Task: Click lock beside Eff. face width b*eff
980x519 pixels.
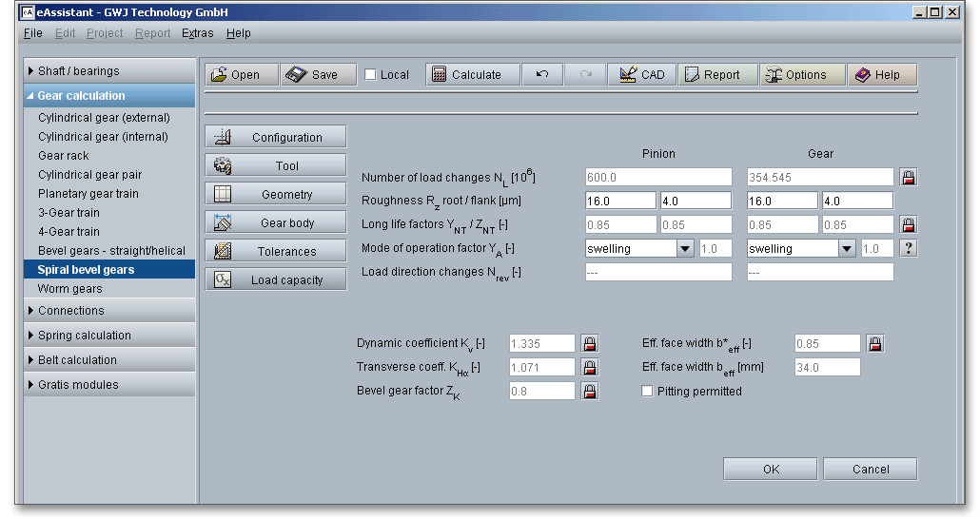Action: tap(875, 344)
